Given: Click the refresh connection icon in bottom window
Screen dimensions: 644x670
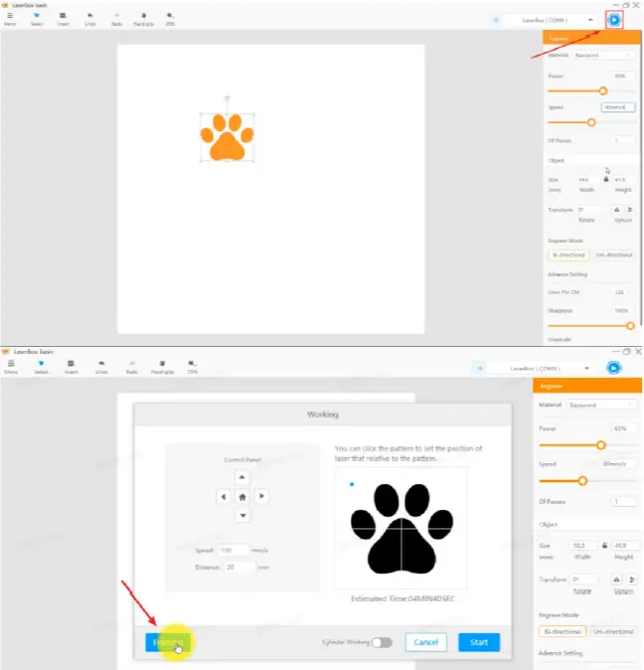Looking at the screenshot, I should 480,369.
